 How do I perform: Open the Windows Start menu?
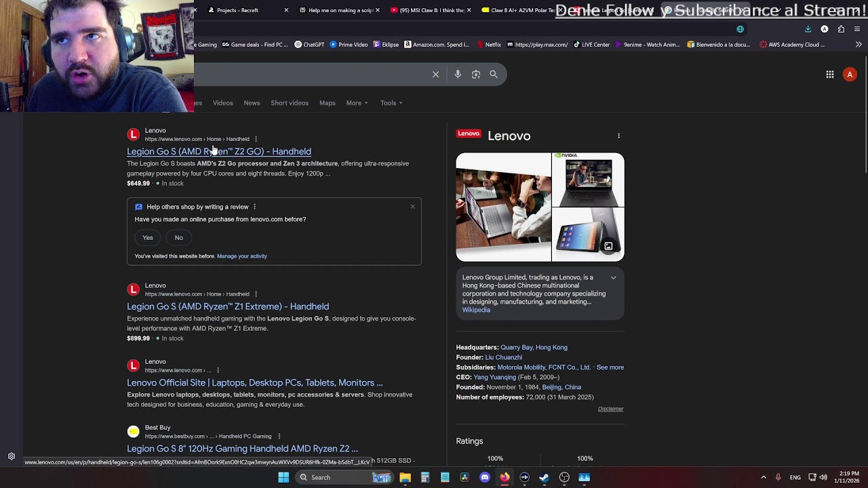[x=283, y=477]
